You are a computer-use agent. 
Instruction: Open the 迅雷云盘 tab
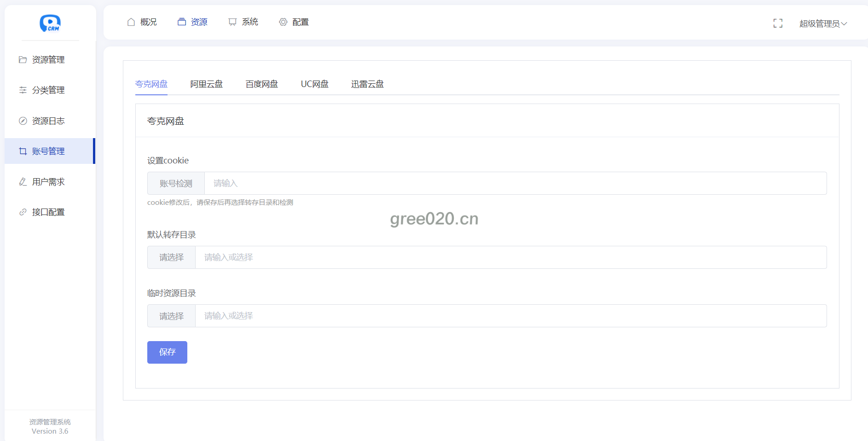pyautogui.click(x=367, y=84)
